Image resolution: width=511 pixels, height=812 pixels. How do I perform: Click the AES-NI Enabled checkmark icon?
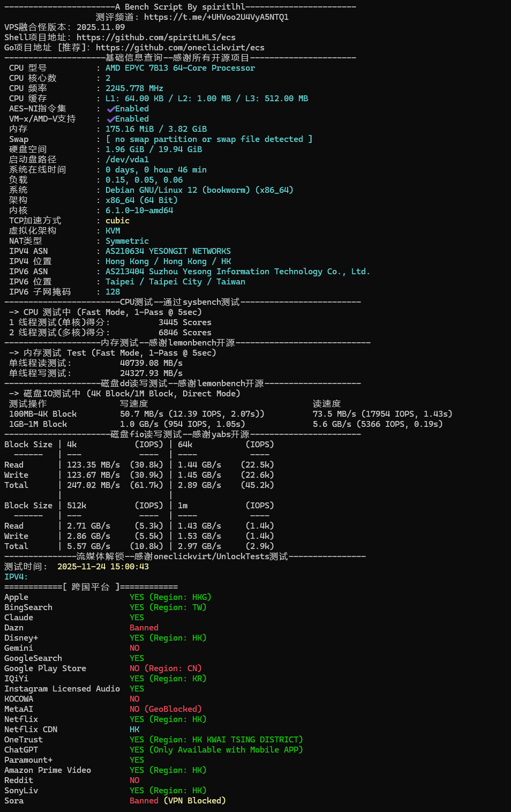[111, 109]
